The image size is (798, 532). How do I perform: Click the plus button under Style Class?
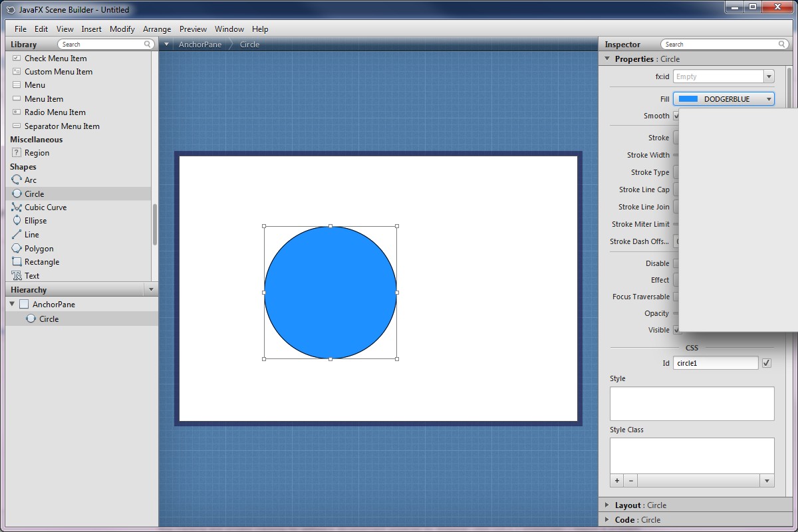617,481
